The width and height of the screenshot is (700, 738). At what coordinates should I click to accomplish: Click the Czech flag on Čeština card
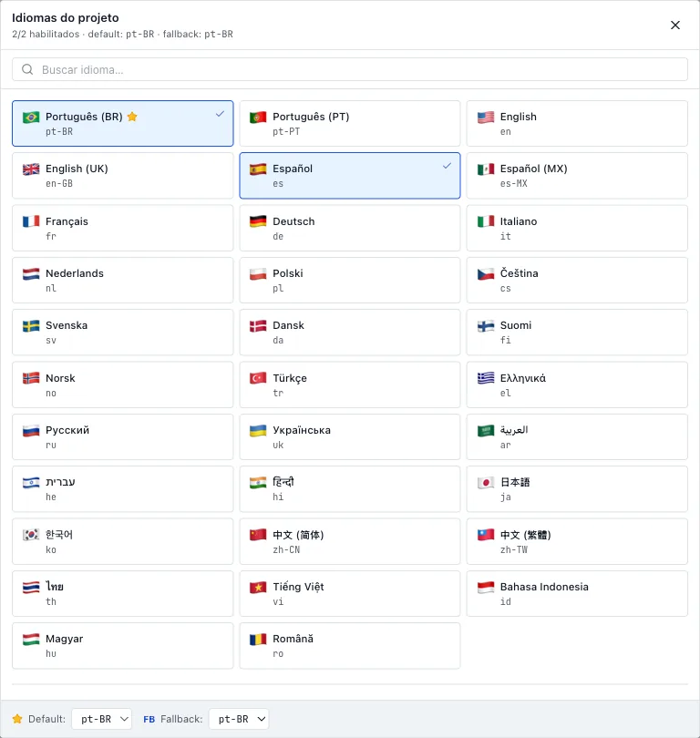coord(486,273)
